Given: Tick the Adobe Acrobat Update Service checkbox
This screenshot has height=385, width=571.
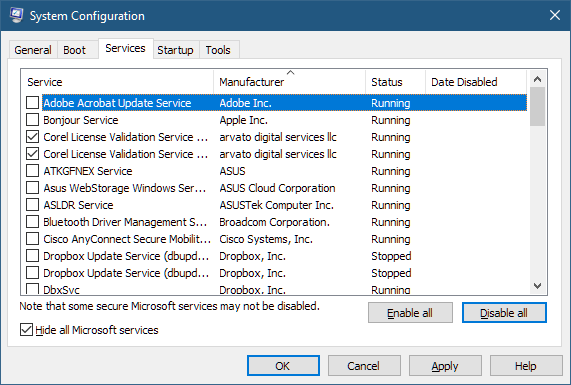Looking at the screenshot, I should point(32,103).
